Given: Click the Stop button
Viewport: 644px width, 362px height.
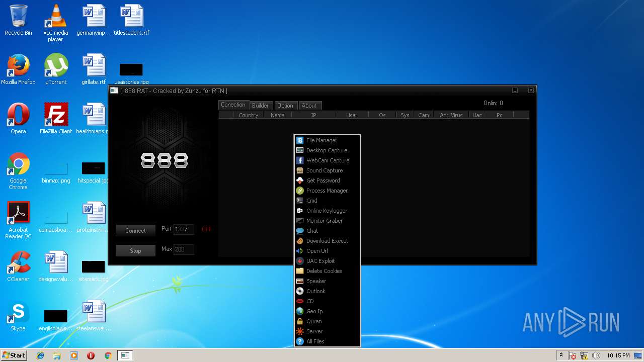Looking at the screenshot, I should 135,251.
